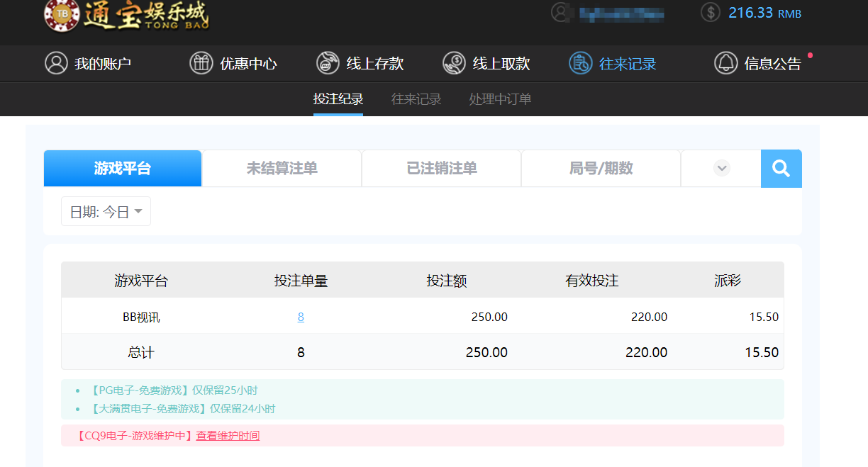Click the 我的账户 account icon
The width and height of the screenshot is (868, 467).
[57, 63]
